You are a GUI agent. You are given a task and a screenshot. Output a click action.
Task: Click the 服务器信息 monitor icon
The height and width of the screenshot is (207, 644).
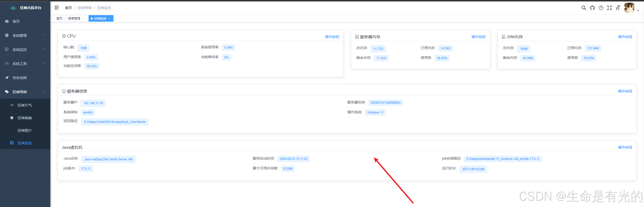[x=64, y=91]
